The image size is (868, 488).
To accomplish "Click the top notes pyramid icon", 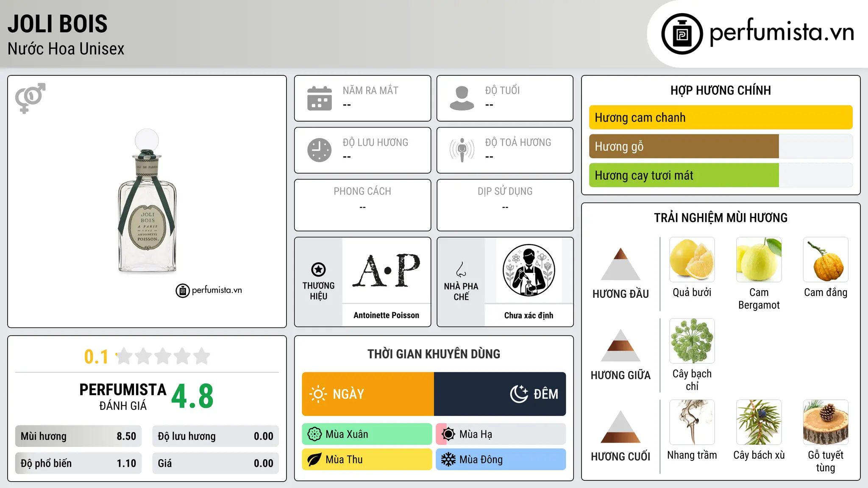I will click(620, 264).
